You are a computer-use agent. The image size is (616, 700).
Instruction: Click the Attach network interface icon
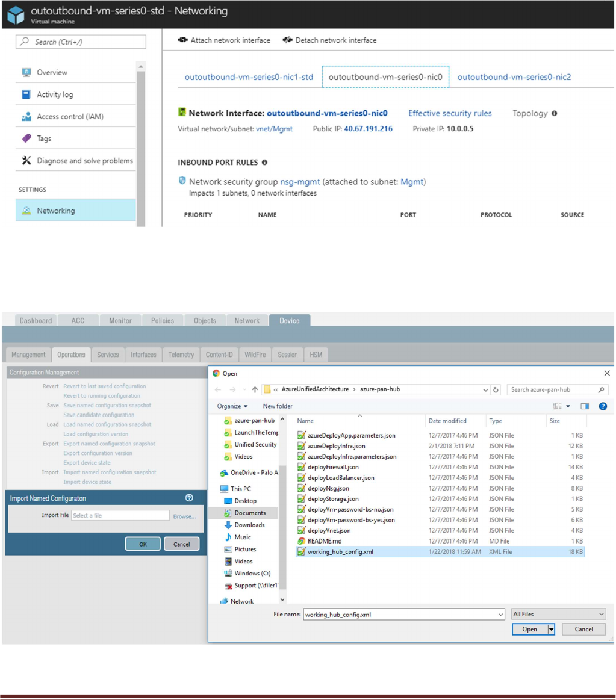click(x=182, y=40)
